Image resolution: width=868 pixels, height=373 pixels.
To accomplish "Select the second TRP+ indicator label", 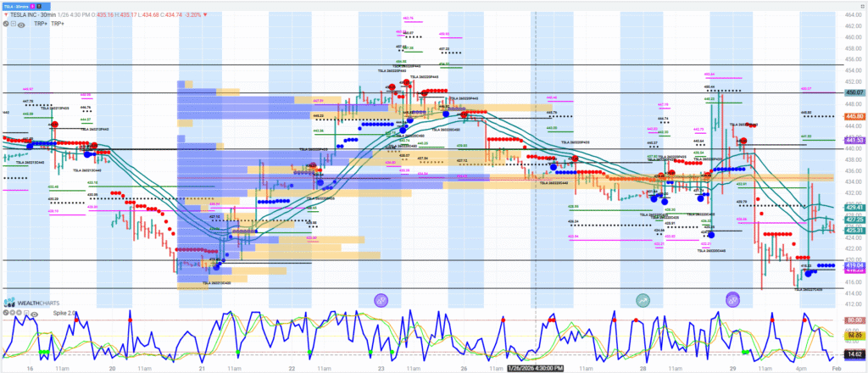I will (57, 24).
